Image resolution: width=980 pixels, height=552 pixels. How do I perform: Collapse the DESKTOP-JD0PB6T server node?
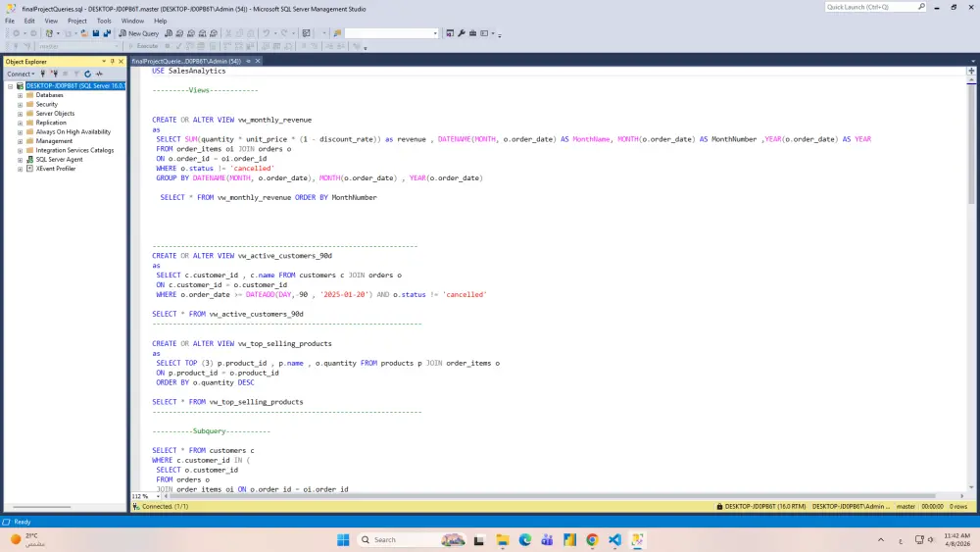[x=10, y=85]
